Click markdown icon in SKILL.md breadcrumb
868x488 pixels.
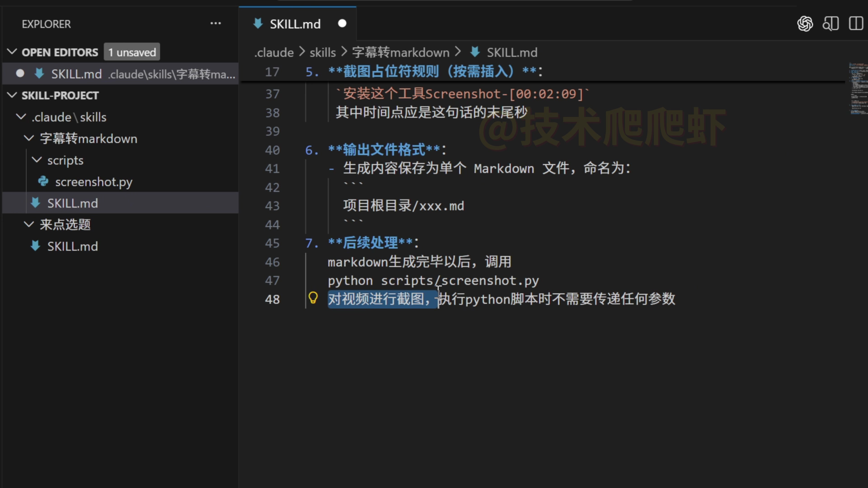pos(475,52)
